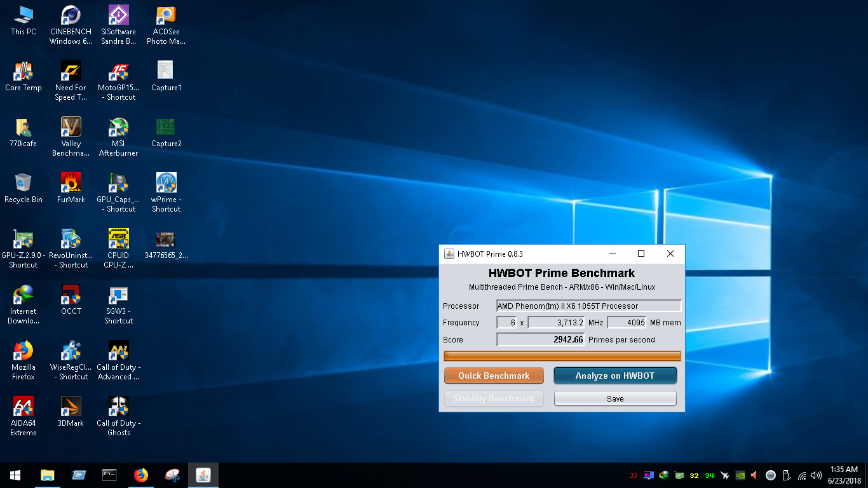
Task: Click the Java icon in HWBOT title bar
Action: click(449, 254)
